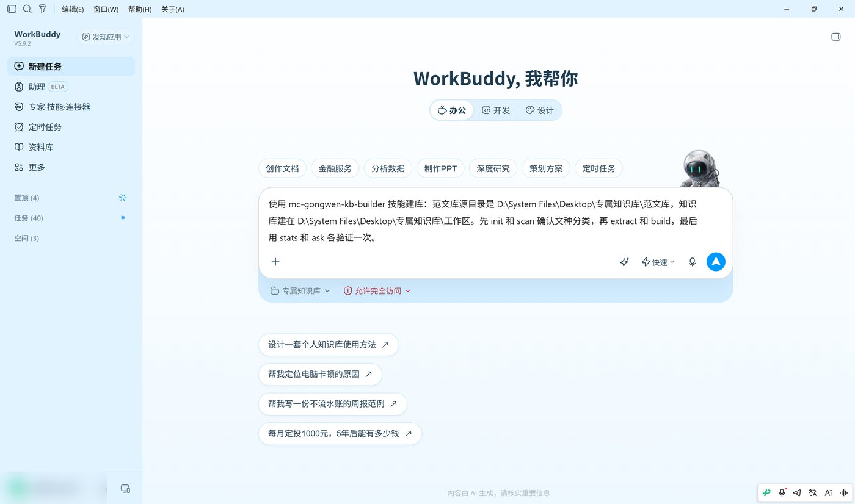The width and height of the screenshot is (855, 504).
Task: Expand the 空间 (3) section
Action: 27,238
